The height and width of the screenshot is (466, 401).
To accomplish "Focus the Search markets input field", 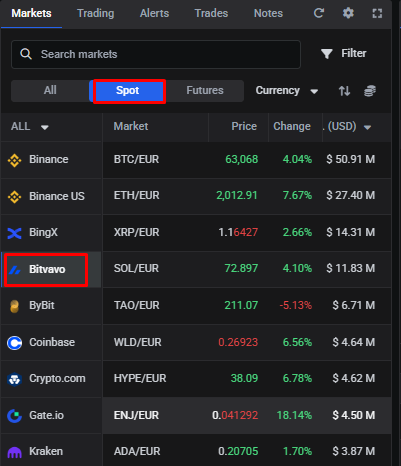I will [x=156, y=54].
